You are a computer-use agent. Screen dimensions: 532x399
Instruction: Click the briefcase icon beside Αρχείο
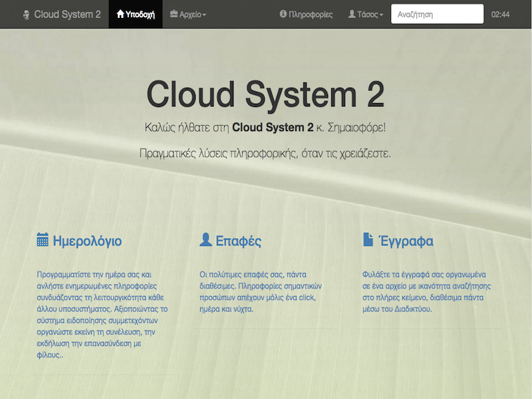[x=174, y=14]
